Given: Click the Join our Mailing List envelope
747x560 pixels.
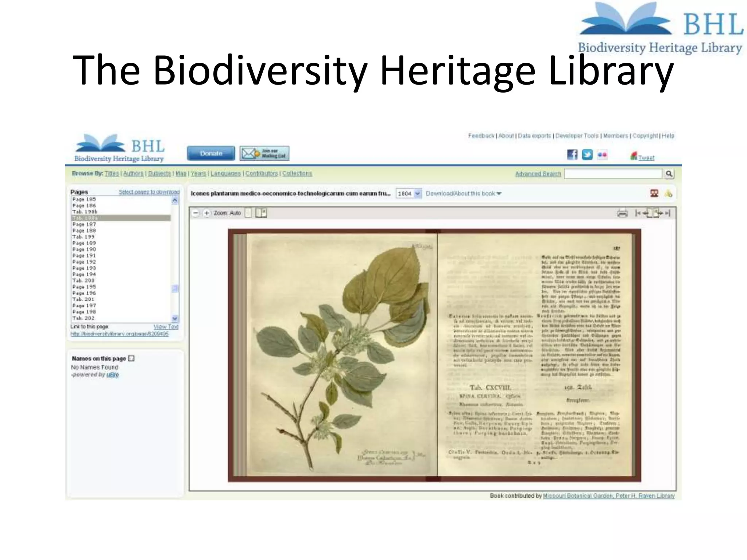Looking at the screenshot, I should (264, 153).
